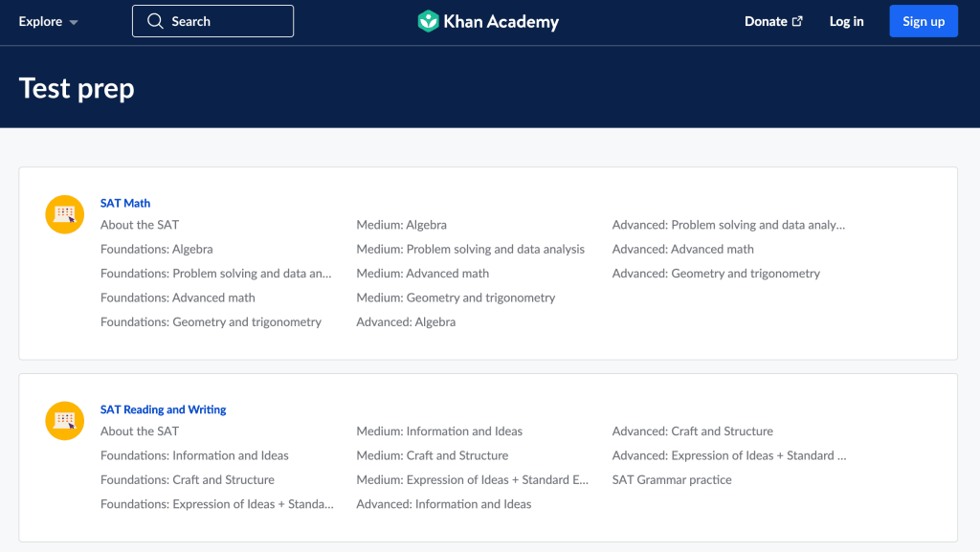Click the search magnifier icon
This screenshot has height=552, width=980.
[x=155, y=20]
